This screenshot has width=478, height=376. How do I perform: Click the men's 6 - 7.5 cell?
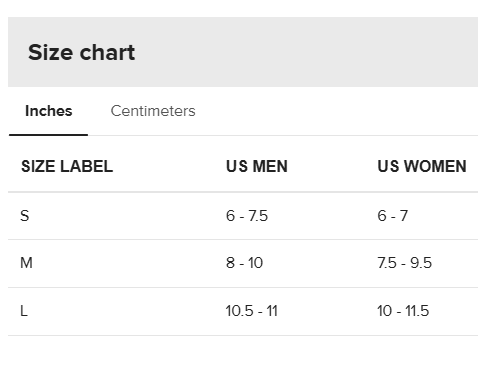[247, 216]
